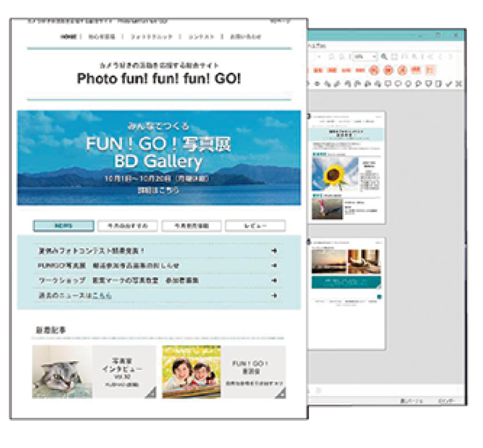Open the cat photo article 写真家インタビュー
This screenshot has width=483, height=448.
click(x=94, y=371)
